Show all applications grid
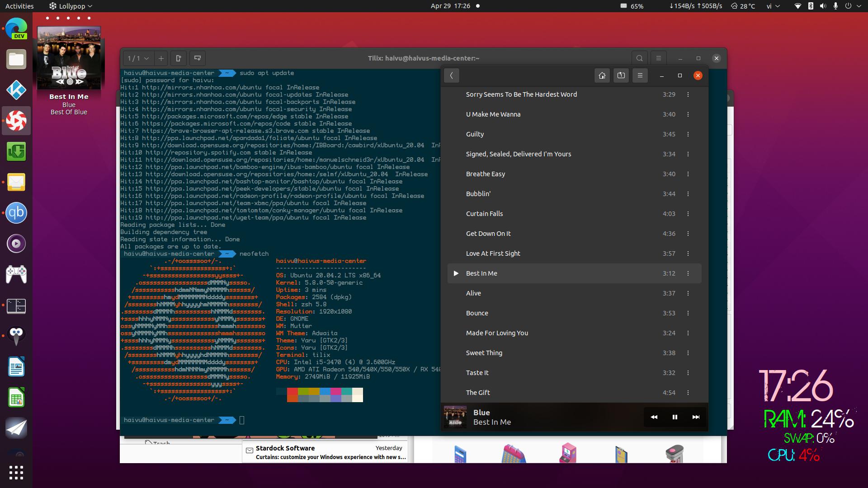The width and height of the screenshot is (868, 488). click(x=16, y=473)
